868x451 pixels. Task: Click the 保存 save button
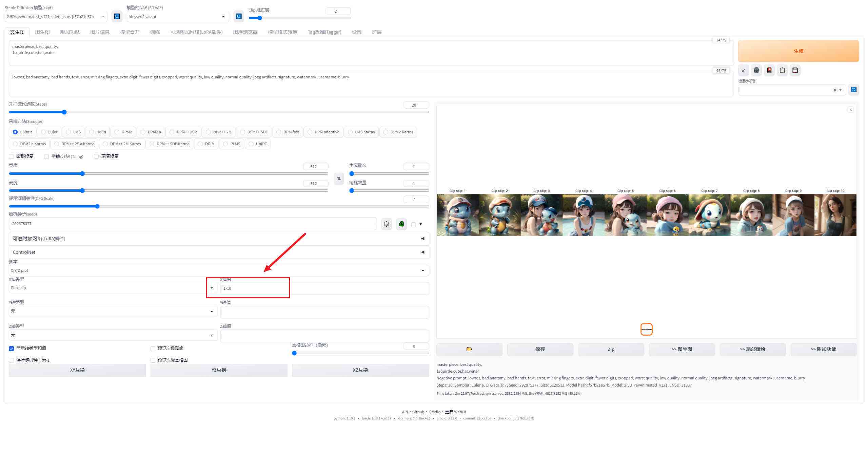point(540,349)
